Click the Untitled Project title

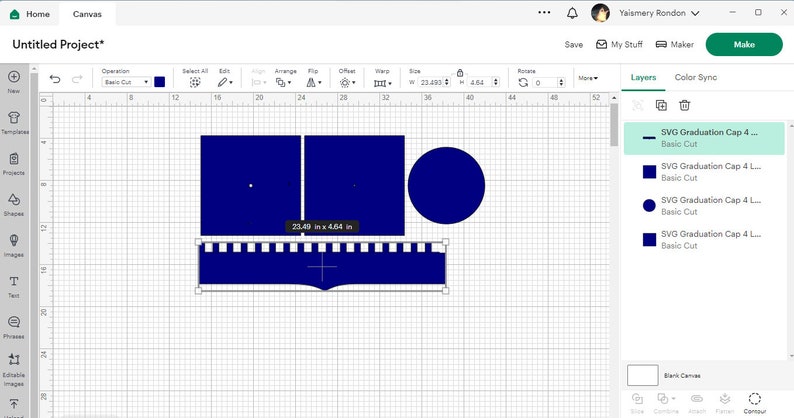pyautogui.click(x=58, y=45)
